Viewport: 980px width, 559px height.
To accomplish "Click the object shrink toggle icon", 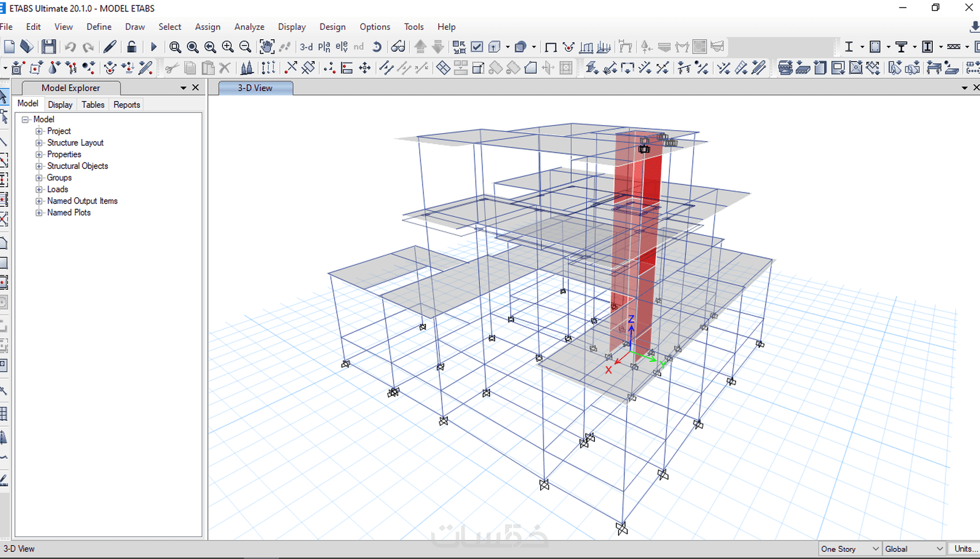I will tap(459, 47).
